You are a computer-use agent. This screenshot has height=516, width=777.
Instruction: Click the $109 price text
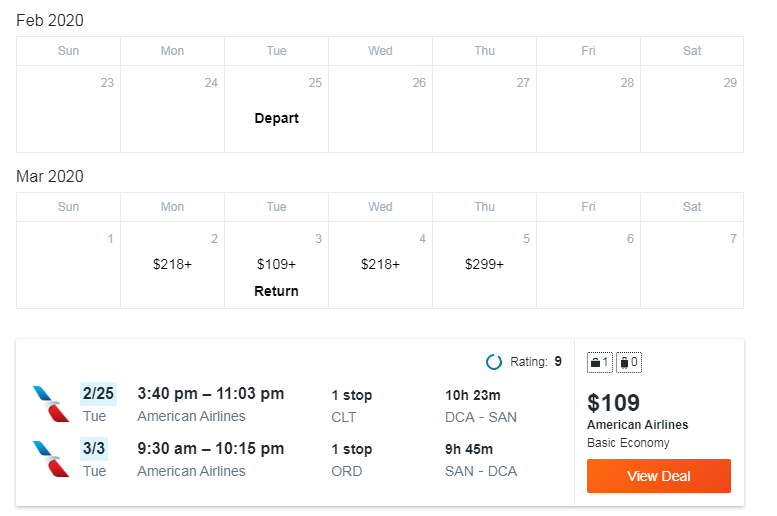click(613, 402)
